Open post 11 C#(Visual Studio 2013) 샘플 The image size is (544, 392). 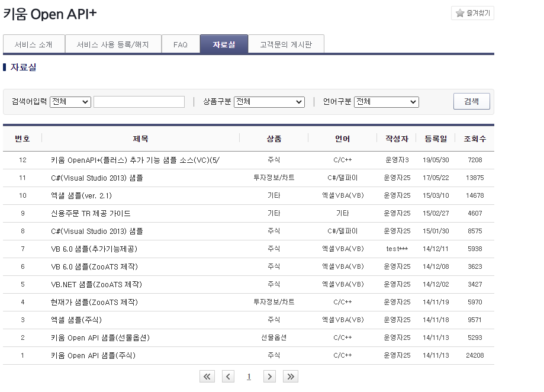tap(97, 178)
